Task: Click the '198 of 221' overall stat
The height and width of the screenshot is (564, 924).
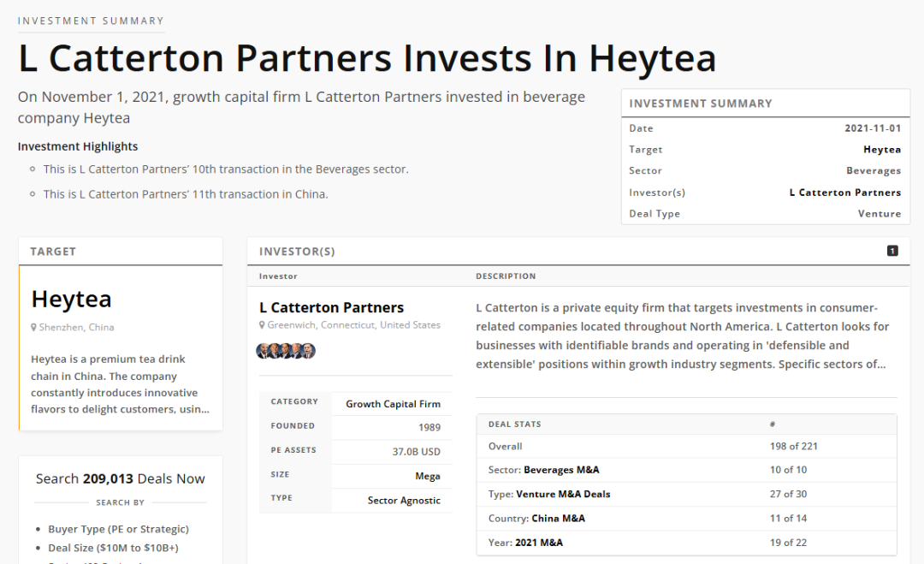Action: (793, 446)
